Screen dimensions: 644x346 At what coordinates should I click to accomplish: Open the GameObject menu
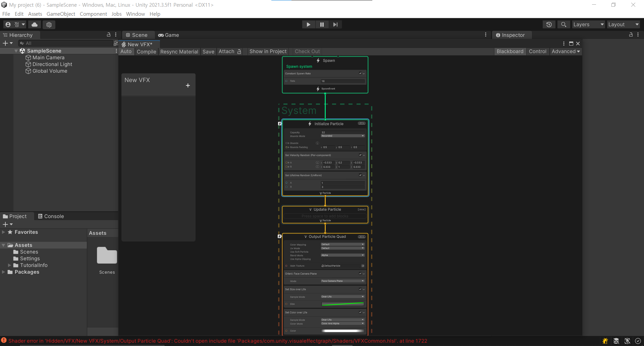coord(61,14)
